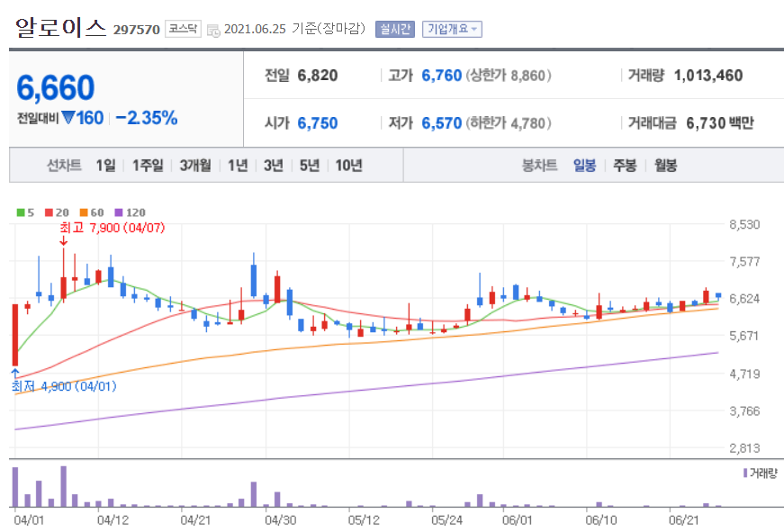Click the 6,624 price axis label
This screenshot has width=784, height=532.
click(x=744, y=299)
